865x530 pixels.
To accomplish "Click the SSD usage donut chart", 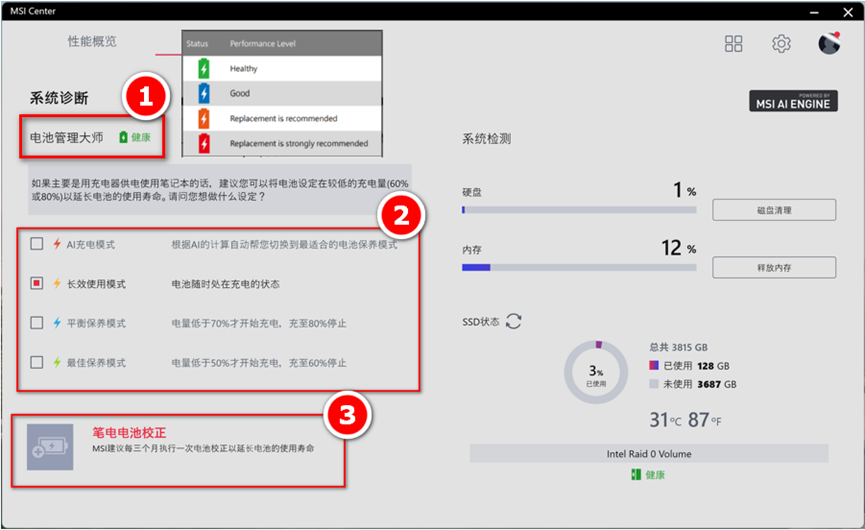I will (596, 372).
